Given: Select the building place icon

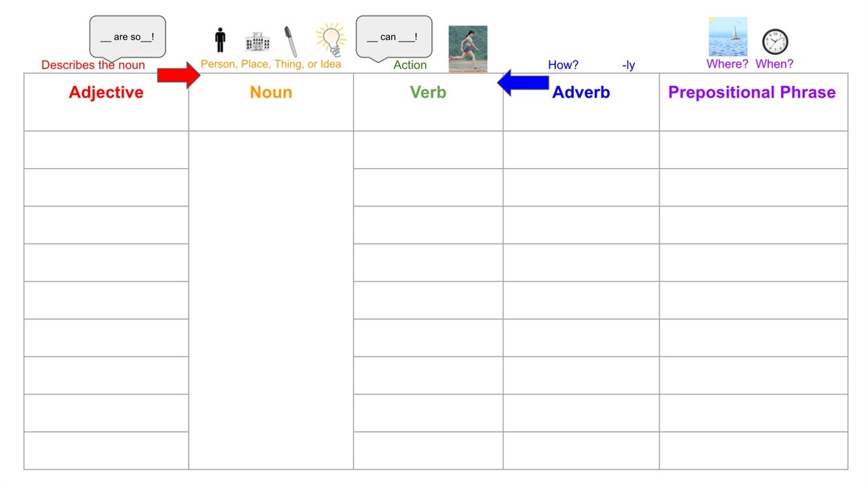Looking at the screenshot, I should coord(257,42).
